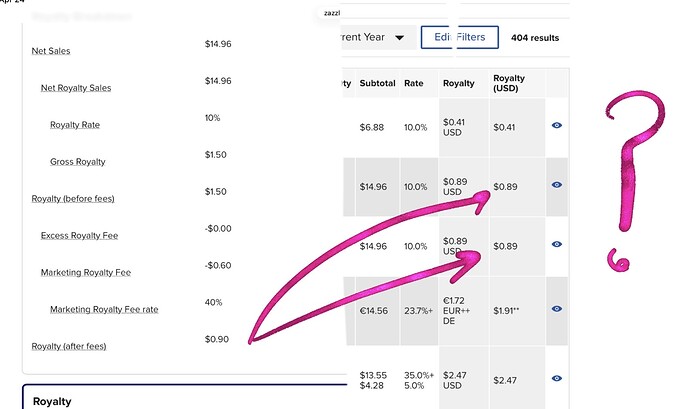
Task: View details of the $2.47 royalty row
Action: click(x=557, y=378)
